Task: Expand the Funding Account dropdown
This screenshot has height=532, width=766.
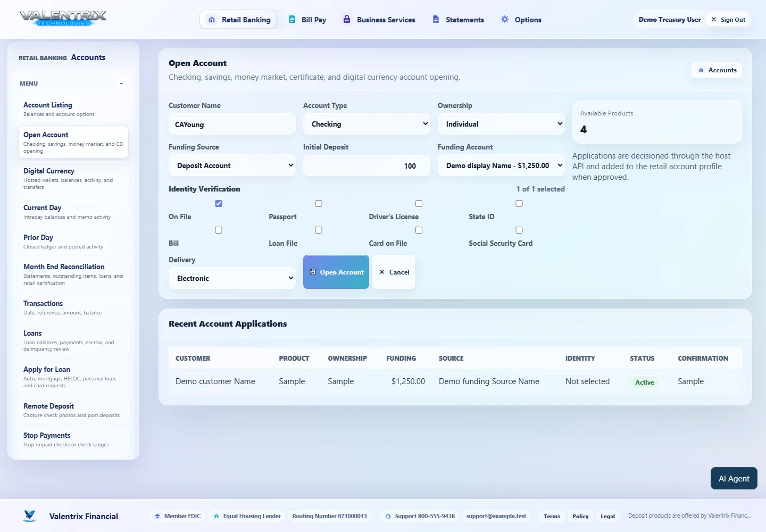Action: [501, 165]
